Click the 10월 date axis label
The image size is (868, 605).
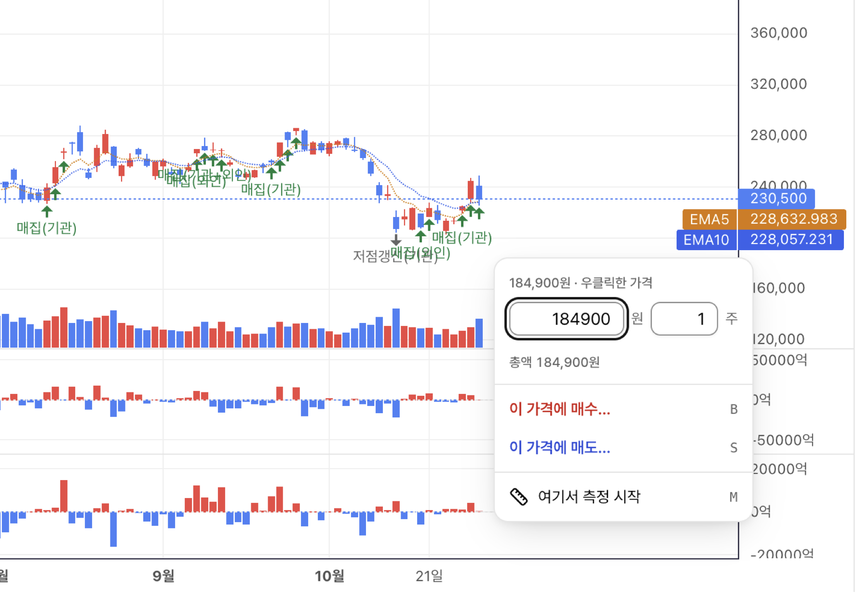[x=329, y=576]
